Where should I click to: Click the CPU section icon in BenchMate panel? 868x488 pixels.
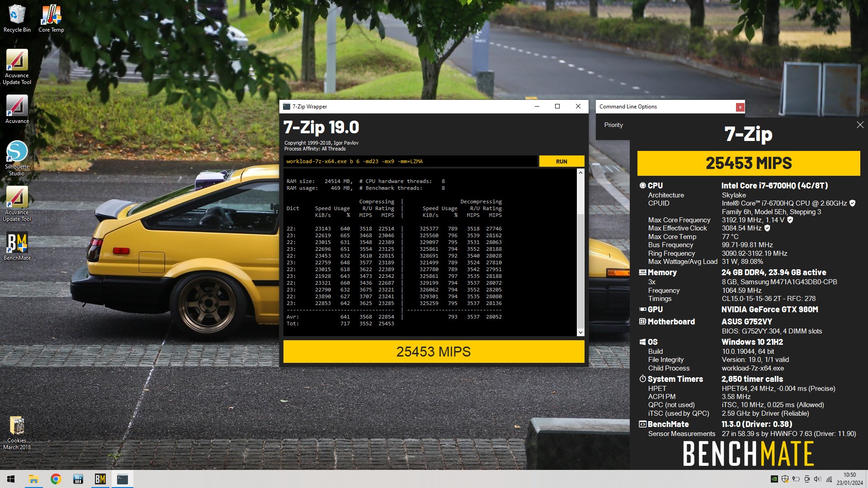(x=642, y=185)
